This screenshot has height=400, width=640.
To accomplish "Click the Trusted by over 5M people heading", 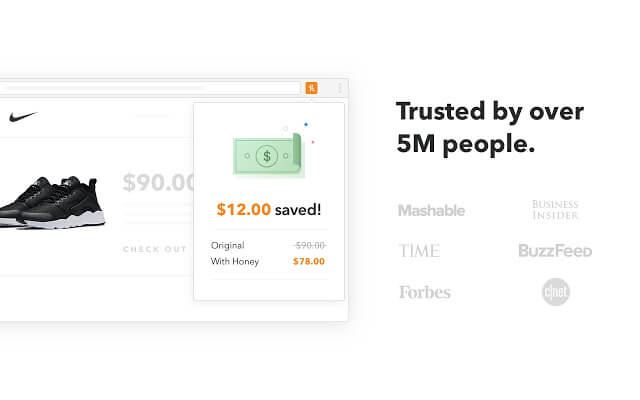I will point(490,127).
